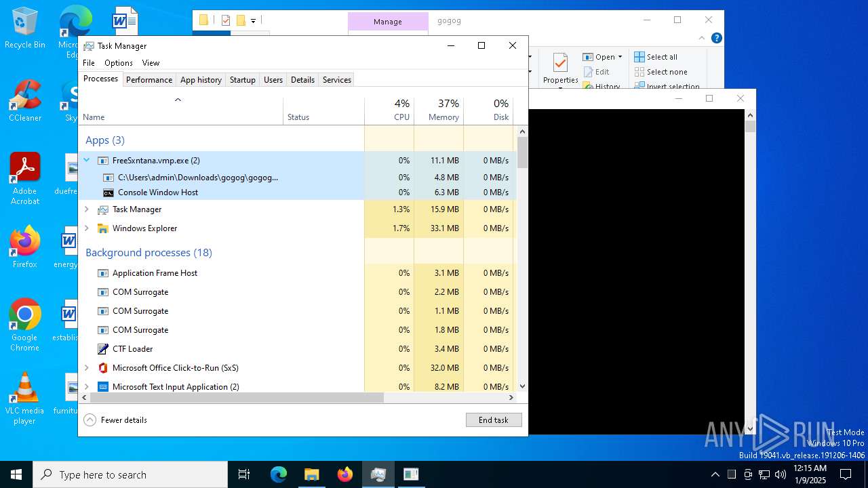Click Properties icon in Explorer ribbon
Screen dimensions: 868x488
560,64
